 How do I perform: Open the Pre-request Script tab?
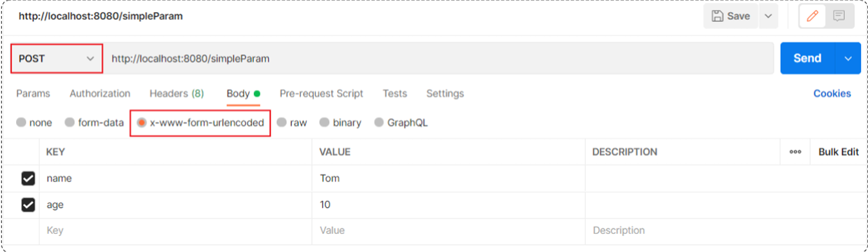pyautogui.click(x=322, y=93)
